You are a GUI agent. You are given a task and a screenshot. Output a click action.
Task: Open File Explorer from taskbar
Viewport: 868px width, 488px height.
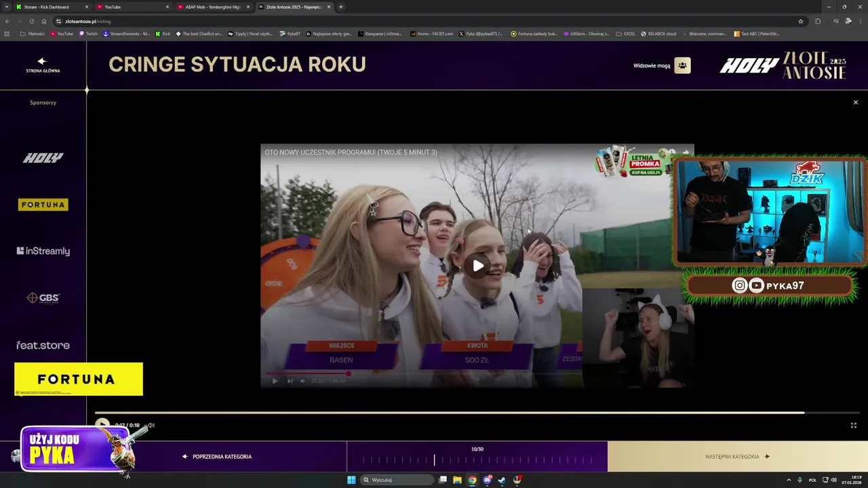pos(458,480)
